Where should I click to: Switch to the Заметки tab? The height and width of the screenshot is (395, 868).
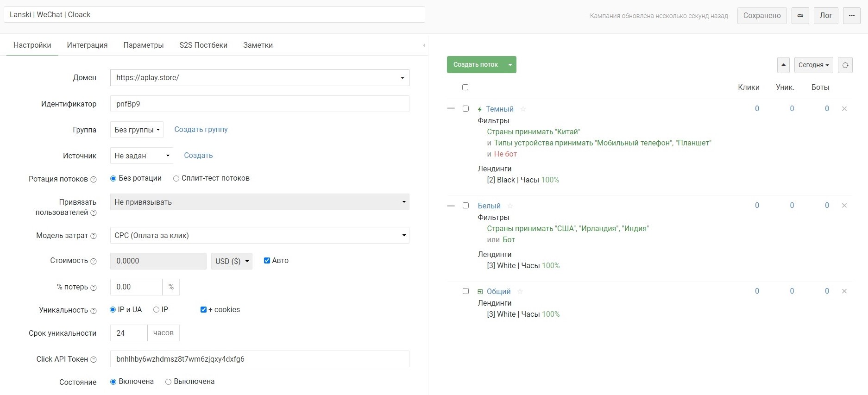pyautogui.click(x=258, y=45)
